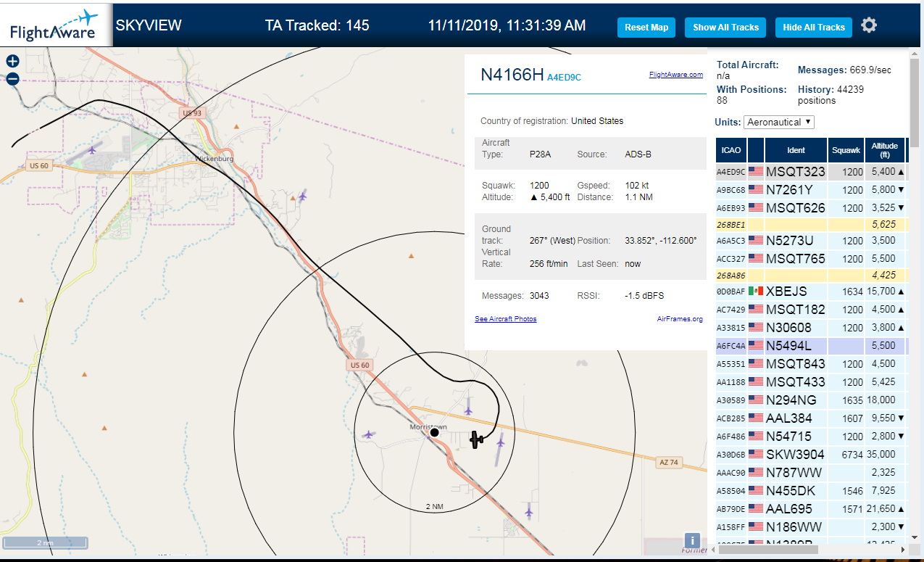Viewport: 924px width, 562px height.
Task: Sort table by ICAO column header
Action: 731,150
